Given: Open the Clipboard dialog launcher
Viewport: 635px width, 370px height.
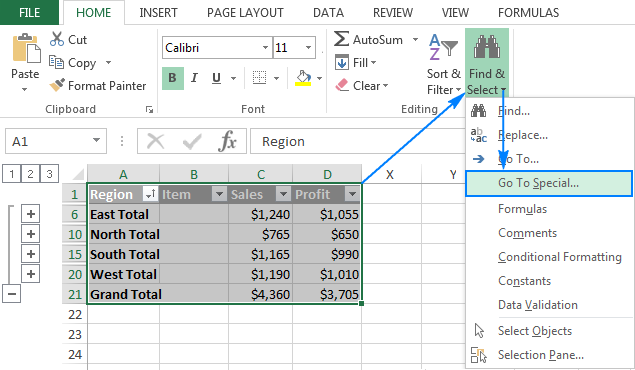Looking at the screenshot, I should tap(149, 110).
